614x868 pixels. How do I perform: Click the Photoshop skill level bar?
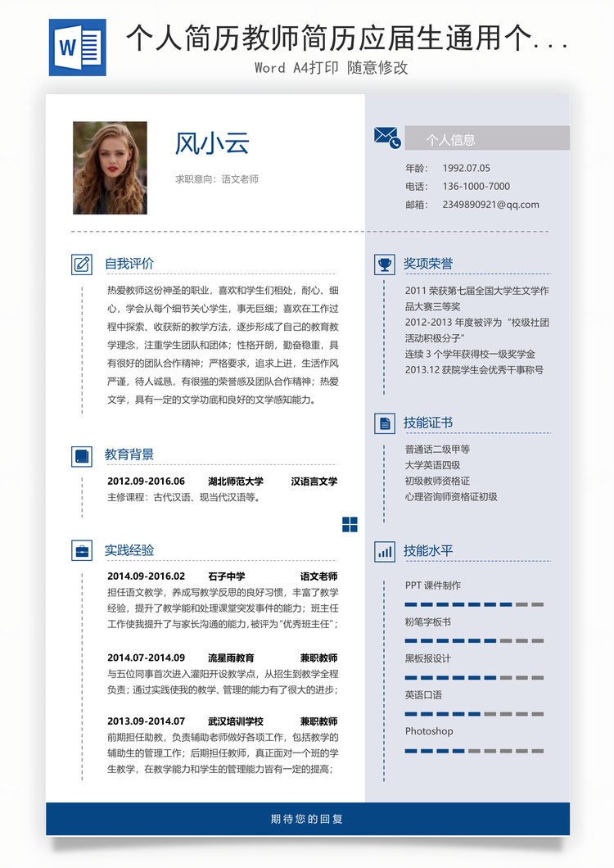click(474, 751)
